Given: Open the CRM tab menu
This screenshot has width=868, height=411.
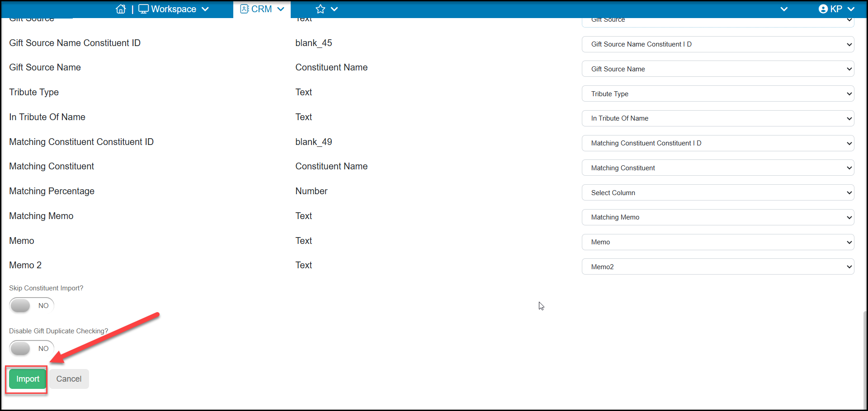Looking at the screenshot, I should pos(262,9).
